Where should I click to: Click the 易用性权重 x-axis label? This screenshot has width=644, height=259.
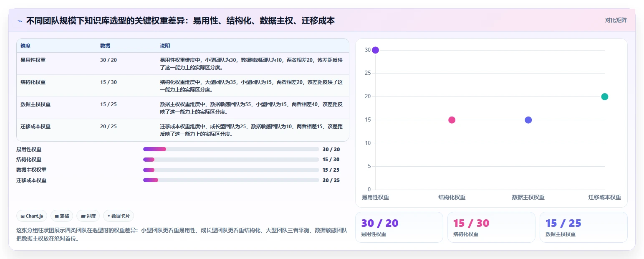click(x=375, y=197)
